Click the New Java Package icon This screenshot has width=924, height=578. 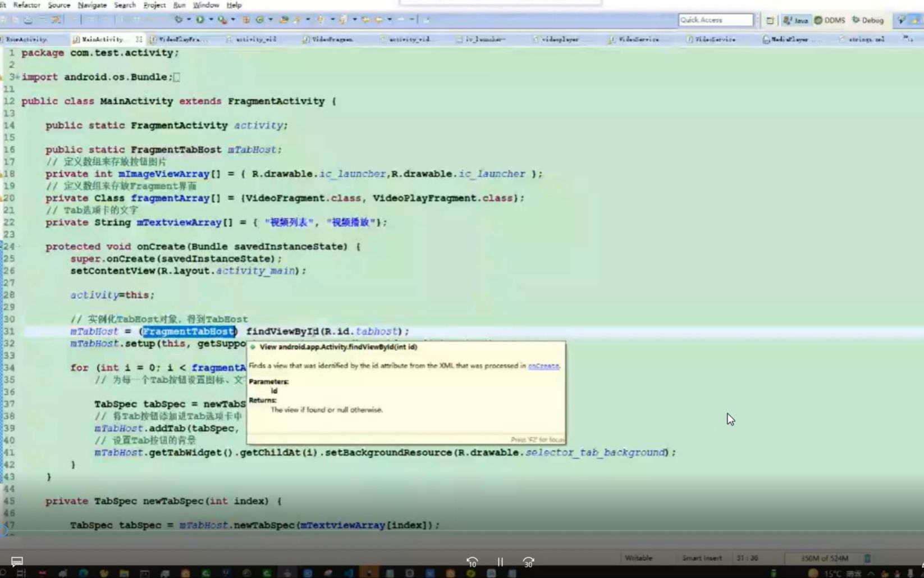[x=246, y=20]
